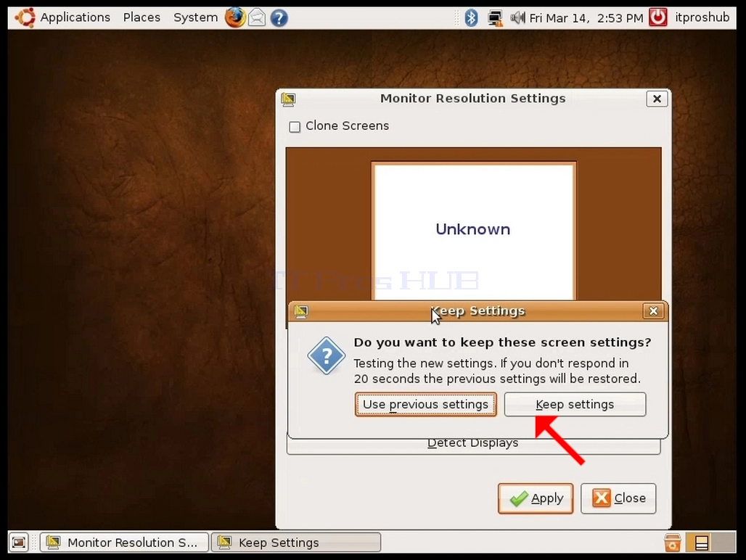Click the Use previous settings button

426,405
